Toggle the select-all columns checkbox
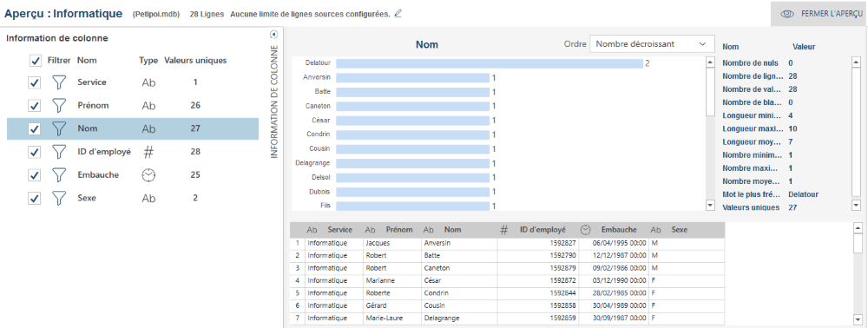This screenshot has height=328, width=868. pos(36,60)
